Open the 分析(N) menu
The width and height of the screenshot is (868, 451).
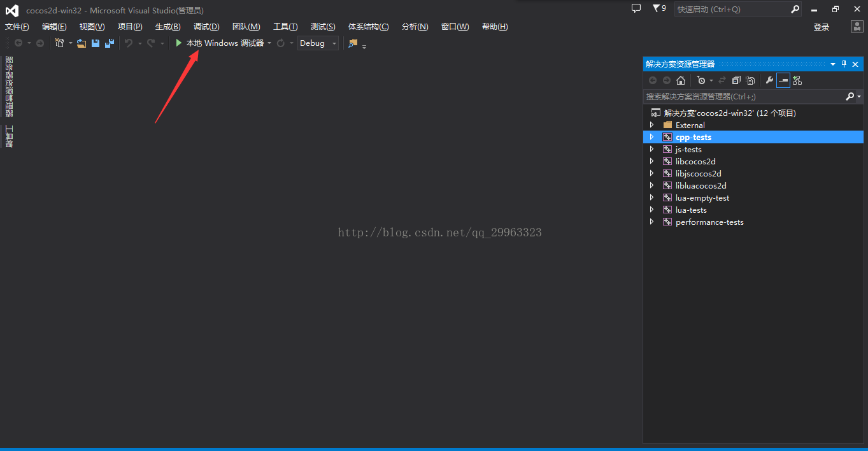[x=415, y=27]
